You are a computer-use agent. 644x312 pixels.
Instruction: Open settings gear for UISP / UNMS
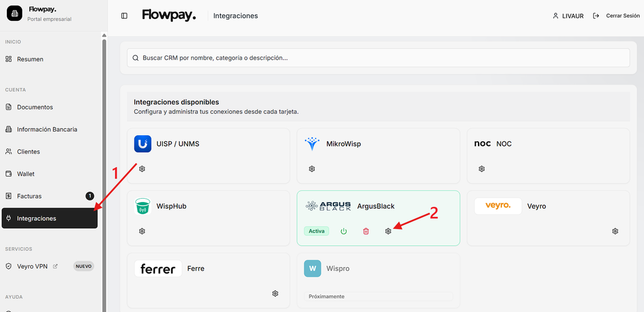(x=142, y=169)
